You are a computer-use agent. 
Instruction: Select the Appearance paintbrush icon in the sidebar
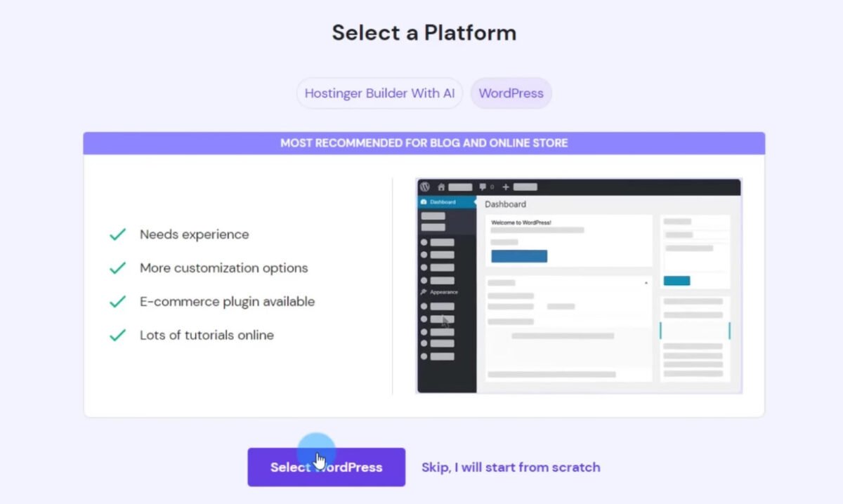point(423,292)
